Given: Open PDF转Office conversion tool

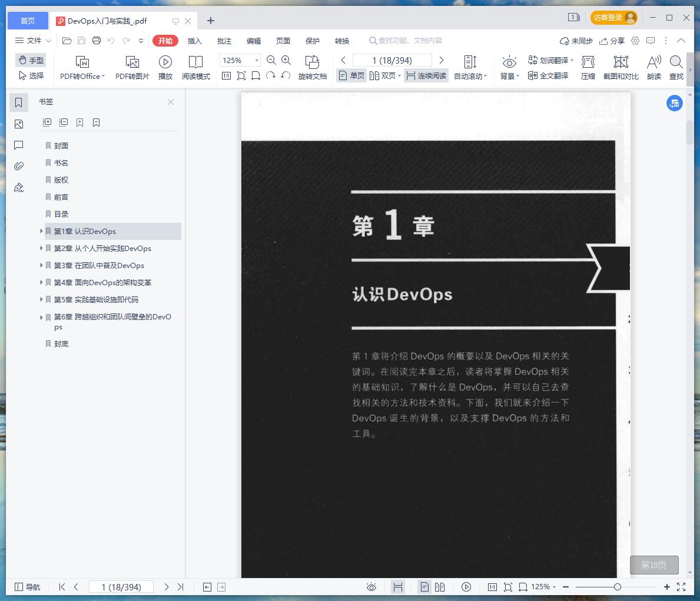Looking at the screenshot, I should pos(82,68).
